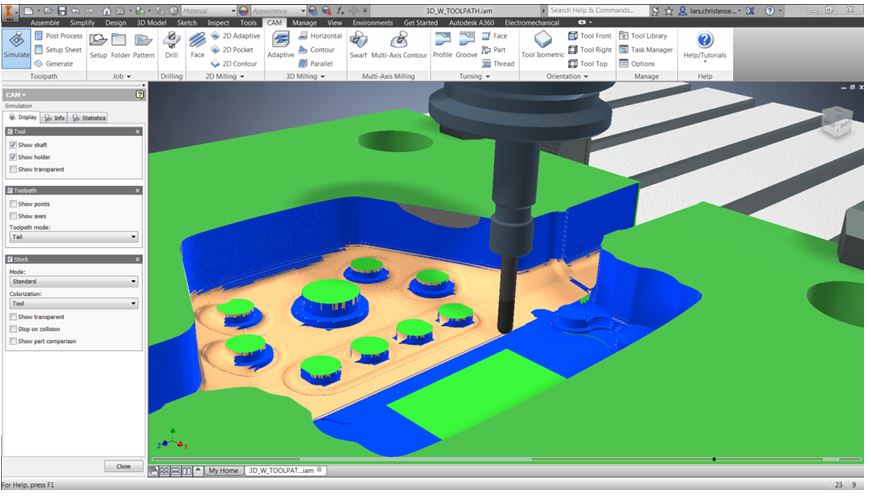Switch to Tool Isometric orientation
871x497 pixels.
click(543, 46)
